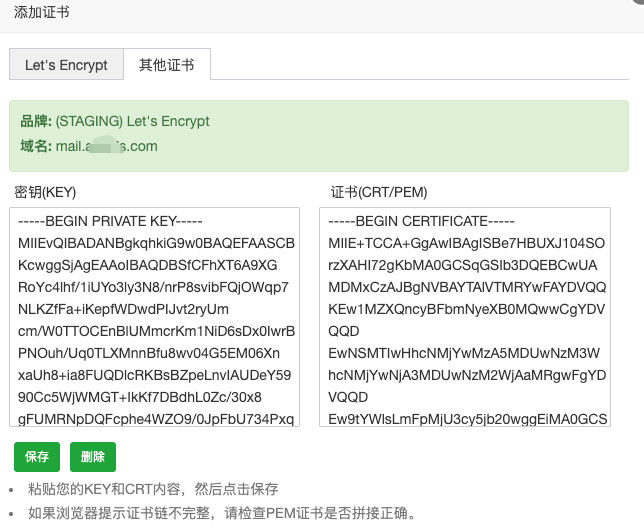Click certificate line starting MDMxCzAJBgNVBAYTAlVT
The height and width of the screenshot is (529, 644).
(x=467, y=287)
